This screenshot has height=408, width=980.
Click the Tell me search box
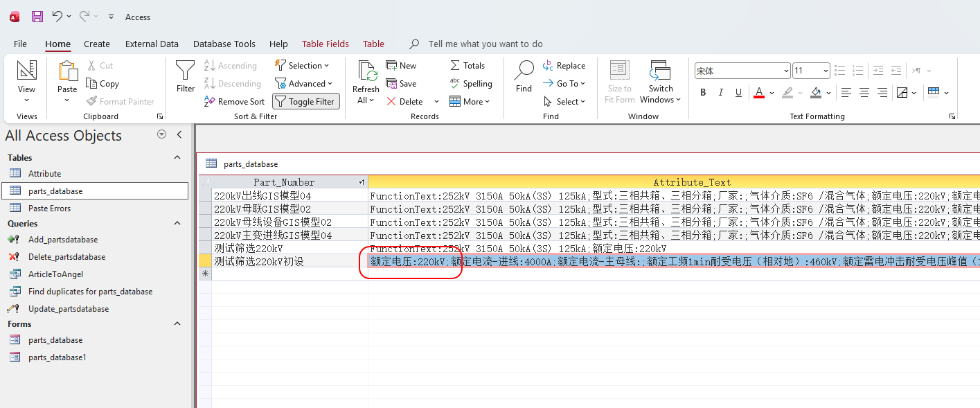click(x=485, y=44)
